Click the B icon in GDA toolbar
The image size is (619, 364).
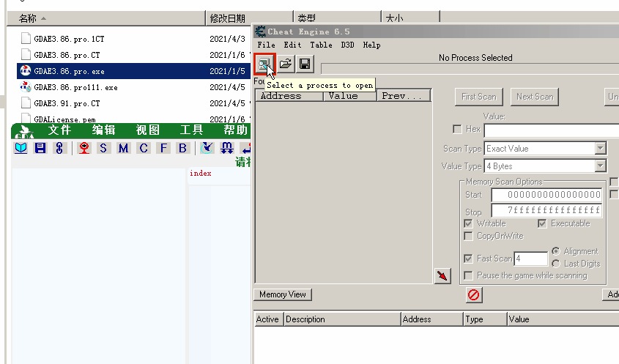pos(182,149)
